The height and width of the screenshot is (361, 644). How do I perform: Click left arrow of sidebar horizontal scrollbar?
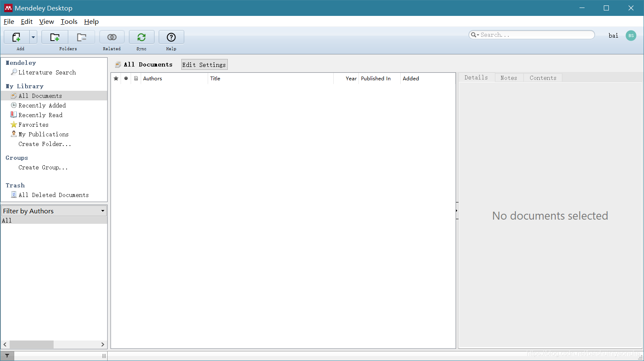click(x=5, y=344)
